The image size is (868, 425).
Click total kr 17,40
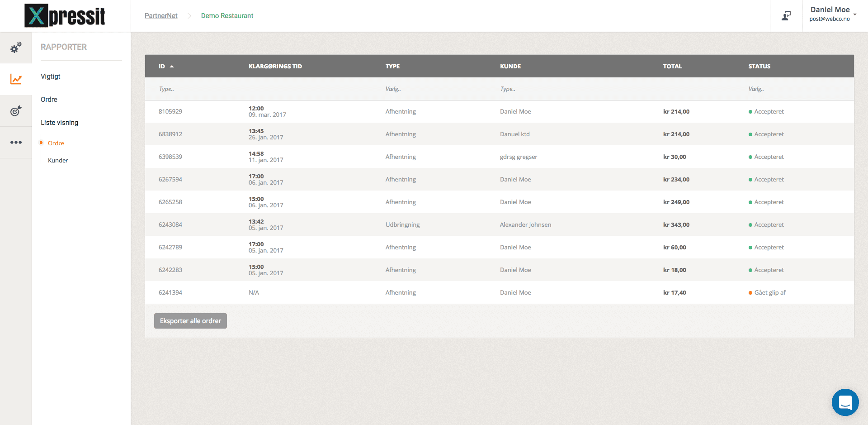pyautogui.click(x=675, y=293)
